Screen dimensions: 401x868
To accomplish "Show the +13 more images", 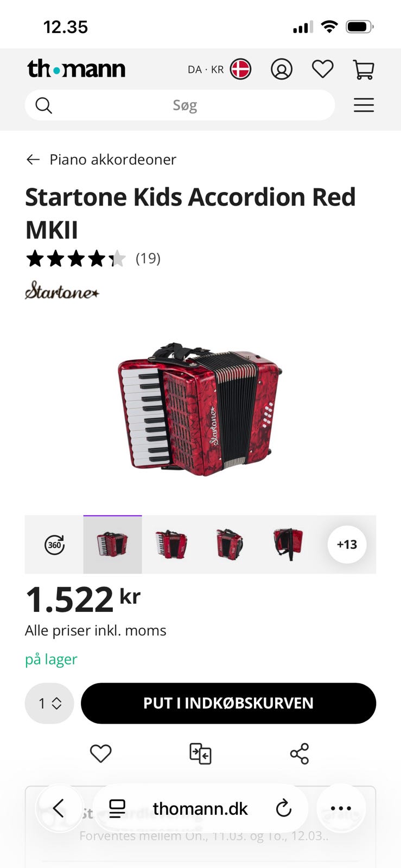I will 347,544.
